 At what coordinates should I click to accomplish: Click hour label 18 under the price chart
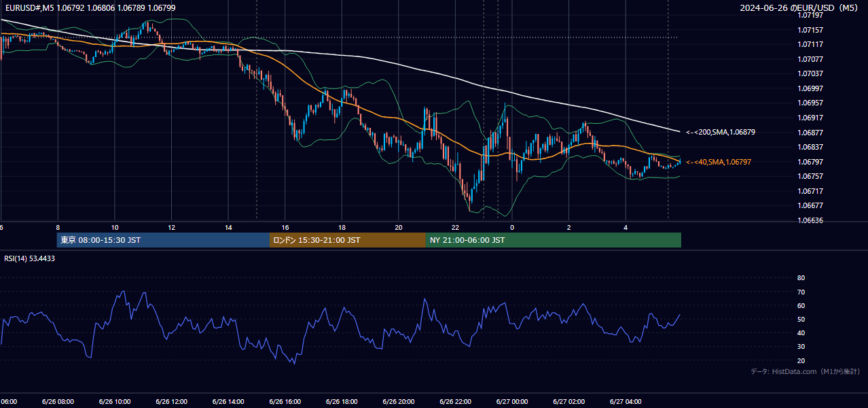(342, 228)
